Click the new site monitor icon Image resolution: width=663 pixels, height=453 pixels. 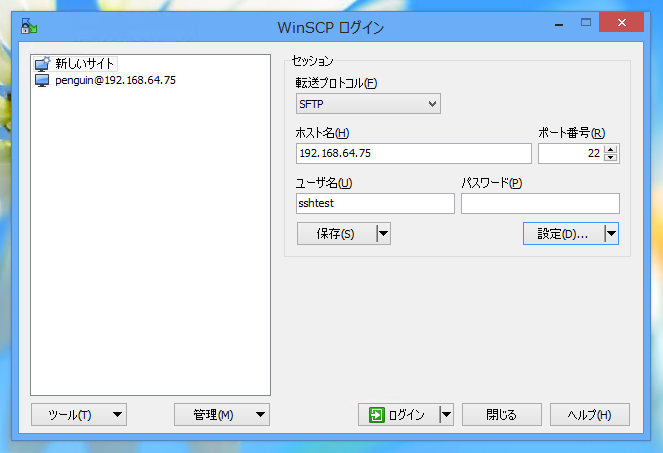42,64
